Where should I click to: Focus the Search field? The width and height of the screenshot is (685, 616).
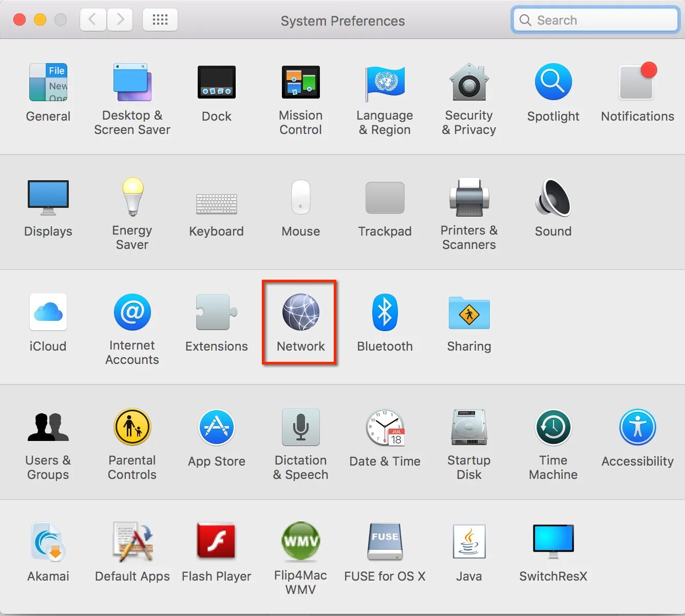(x=596, y=20)
